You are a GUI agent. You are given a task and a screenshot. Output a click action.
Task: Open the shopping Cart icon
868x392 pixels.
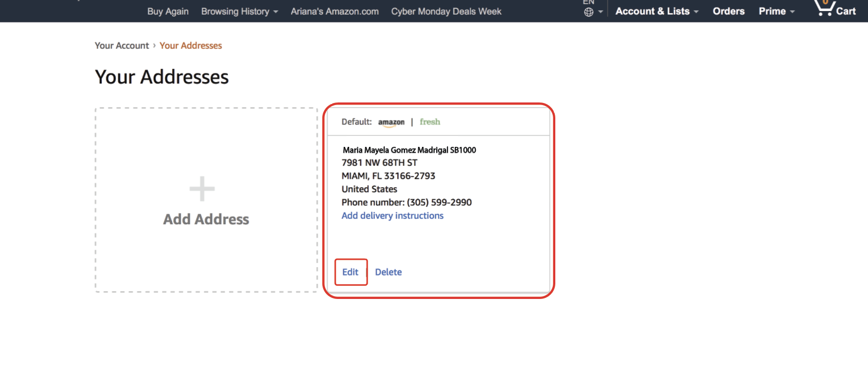click(x=835, y=9)
